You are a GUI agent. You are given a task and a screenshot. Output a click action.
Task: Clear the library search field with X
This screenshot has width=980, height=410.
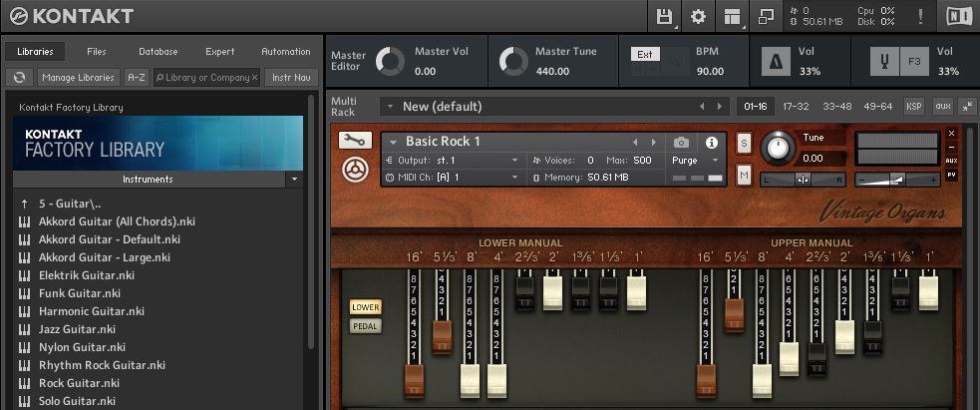pos(254,78)
